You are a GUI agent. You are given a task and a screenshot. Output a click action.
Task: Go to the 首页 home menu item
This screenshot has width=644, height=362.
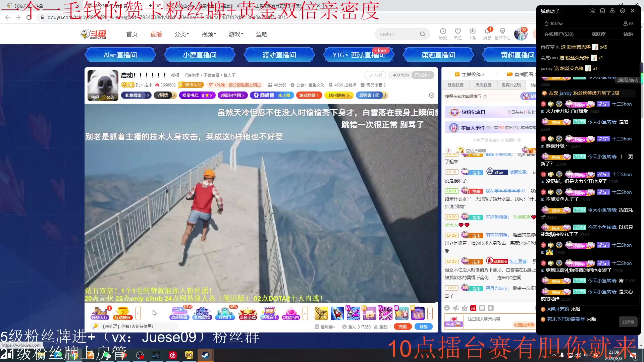point(132,34)
